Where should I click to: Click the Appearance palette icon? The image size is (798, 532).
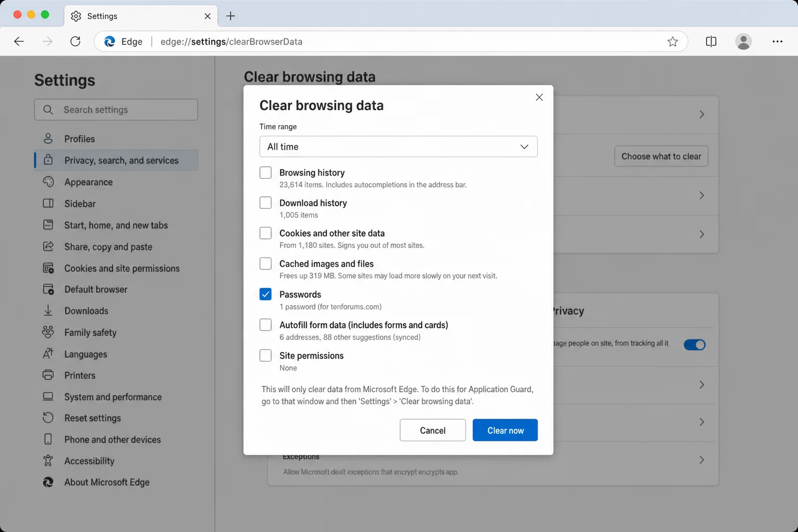click(x=48, y=182)
